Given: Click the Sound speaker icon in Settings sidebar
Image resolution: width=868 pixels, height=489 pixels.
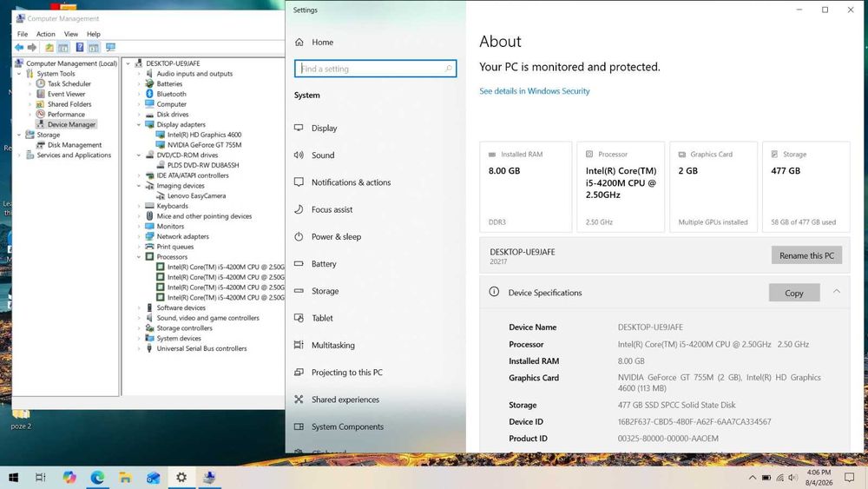Looking at the screenshot, I should [299, 155].
